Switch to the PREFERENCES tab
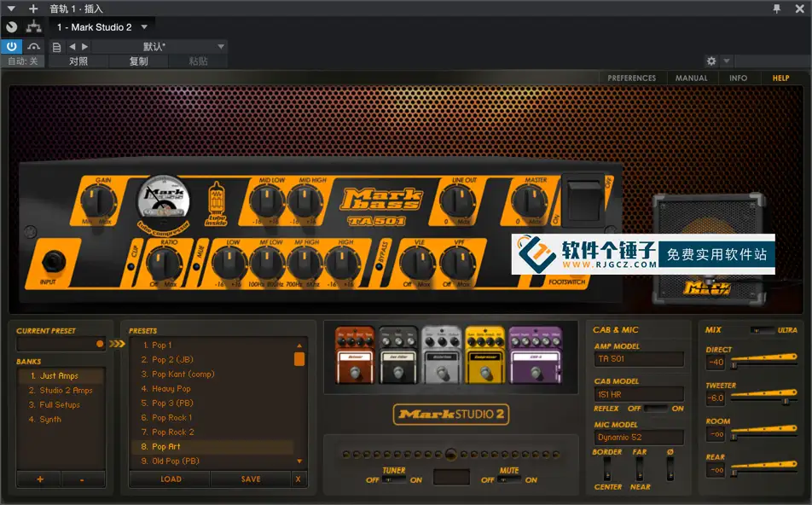Screen dimensions: 812x505 pyautogui.click(x=632, y=77)
